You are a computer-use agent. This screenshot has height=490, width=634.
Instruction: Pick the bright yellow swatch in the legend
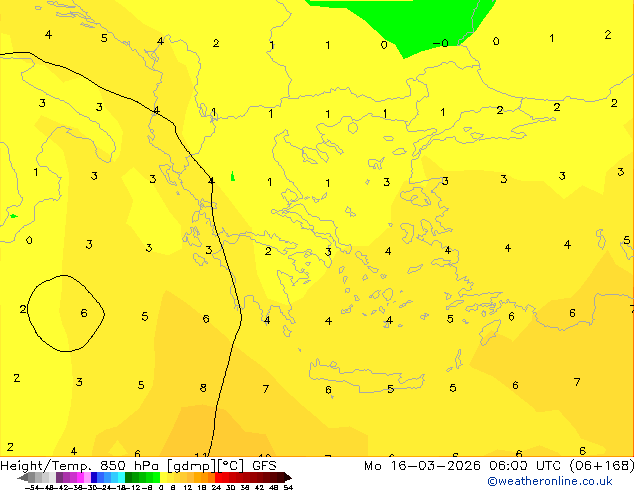click(x=163, y=478)
